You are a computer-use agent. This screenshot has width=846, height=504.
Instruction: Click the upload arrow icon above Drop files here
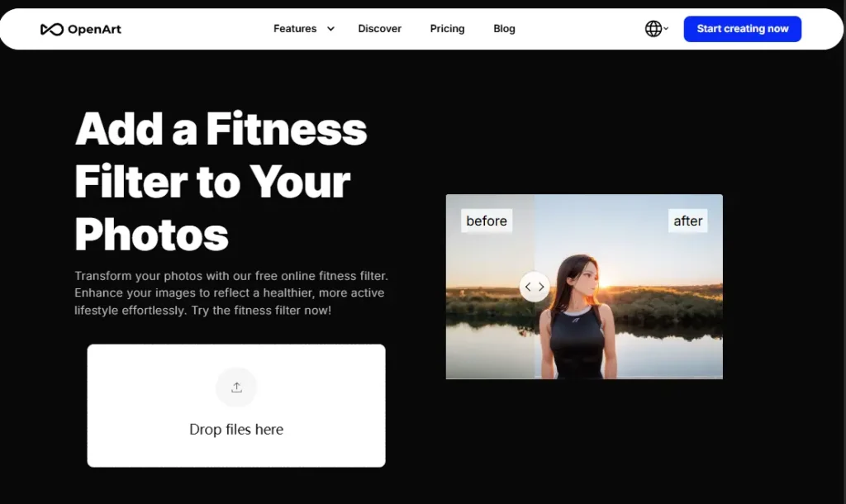coord(236,387)
